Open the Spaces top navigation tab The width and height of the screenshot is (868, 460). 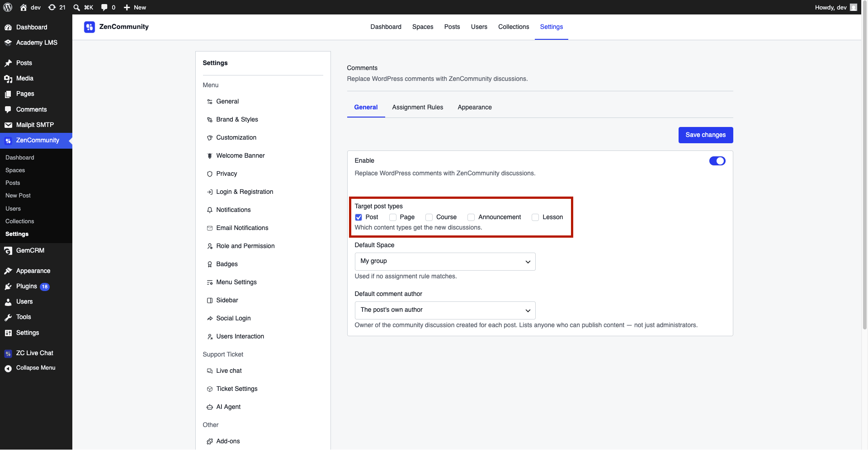423,27
